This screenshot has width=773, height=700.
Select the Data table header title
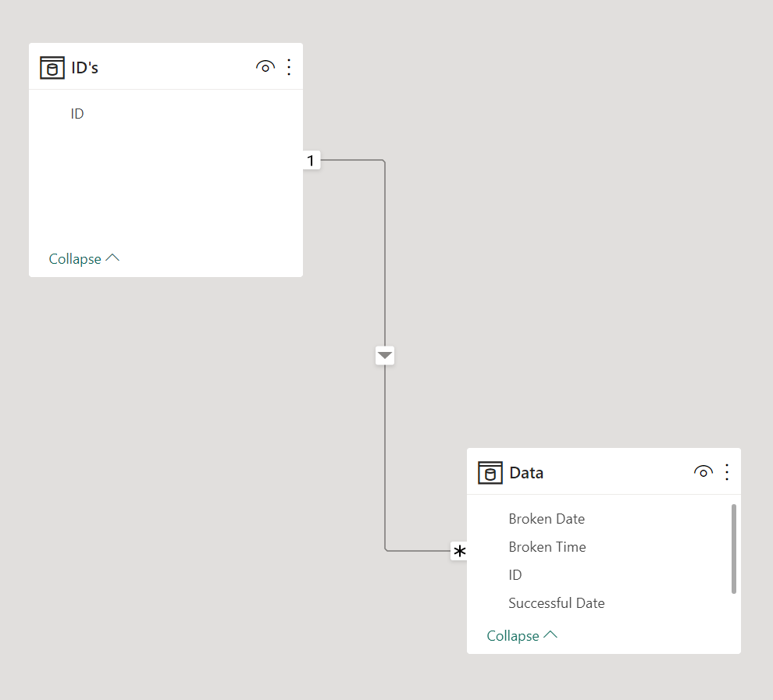click(526, 473)
